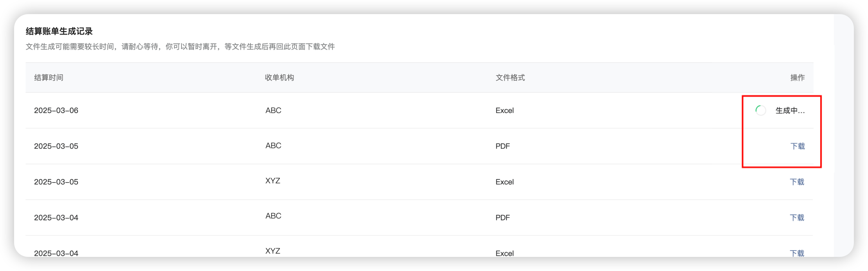Click the 2025-03-05 date in the PDF row
This screenshot has width=868, height=271.
pyautogui.click(x=56, y=146)
